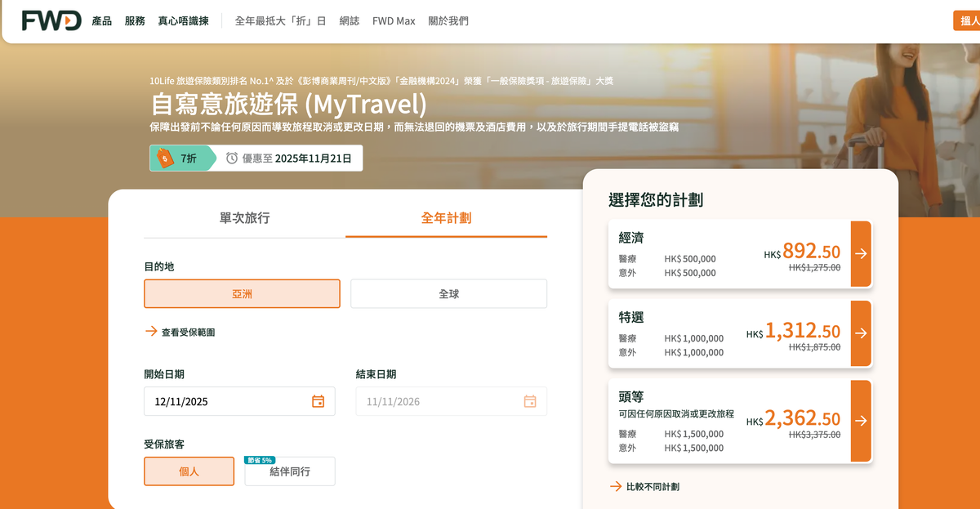Click the arrow on the 經濟 plan card
The height and width of the screenshot is (509, 980).
(x=860, y=253)
